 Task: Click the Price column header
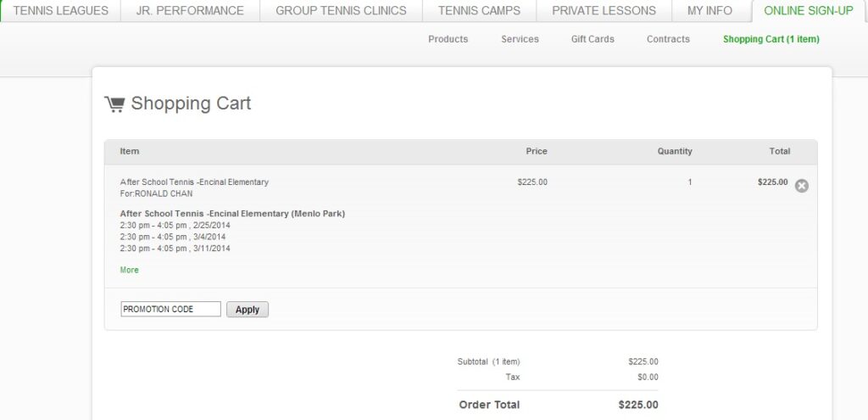coord(537,151)
